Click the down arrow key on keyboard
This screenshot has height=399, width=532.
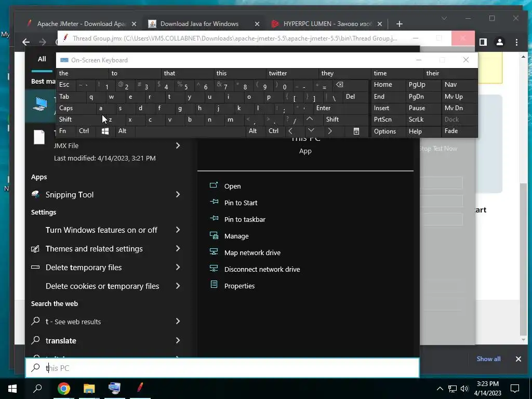coord(311,131)
